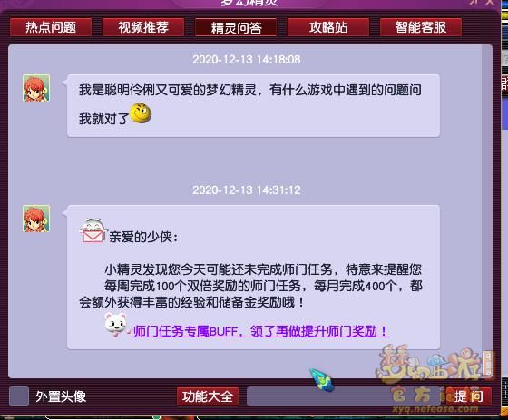Screen dimensions: 508x420
Task: Toggle the 外置头像 checkbox
Action: click(19, 396)
